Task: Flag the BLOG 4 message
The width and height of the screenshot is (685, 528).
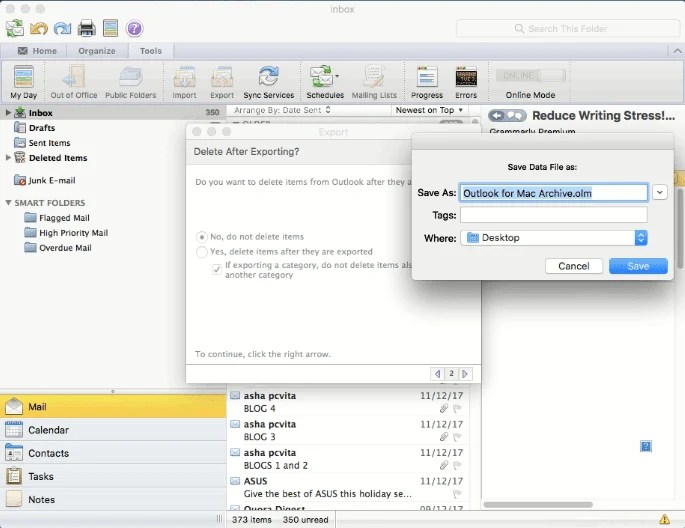Action: (457, 409)
